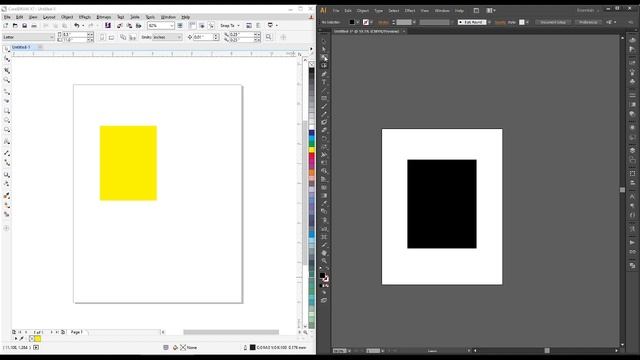Screen dimensions: 640x360
Task: Select the Rectangle tool in Illustrator
Action: (x=324, y=98)
